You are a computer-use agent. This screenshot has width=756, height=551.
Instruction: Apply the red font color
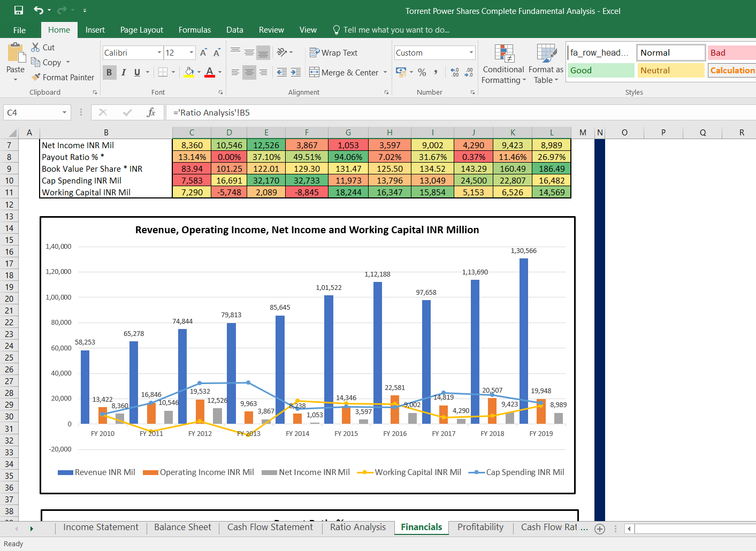pyautogui.click(x=210, y=72)
